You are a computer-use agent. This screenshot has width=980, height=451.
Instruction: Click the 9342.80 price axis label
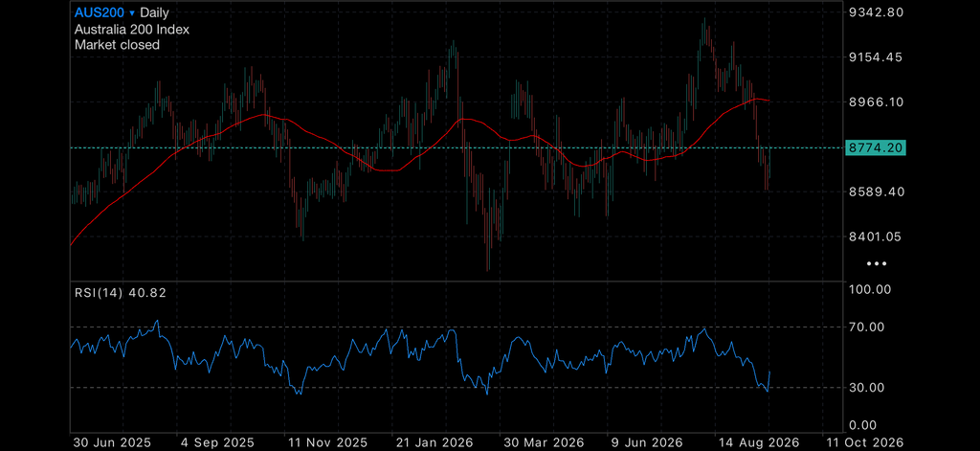click(877, 12)
